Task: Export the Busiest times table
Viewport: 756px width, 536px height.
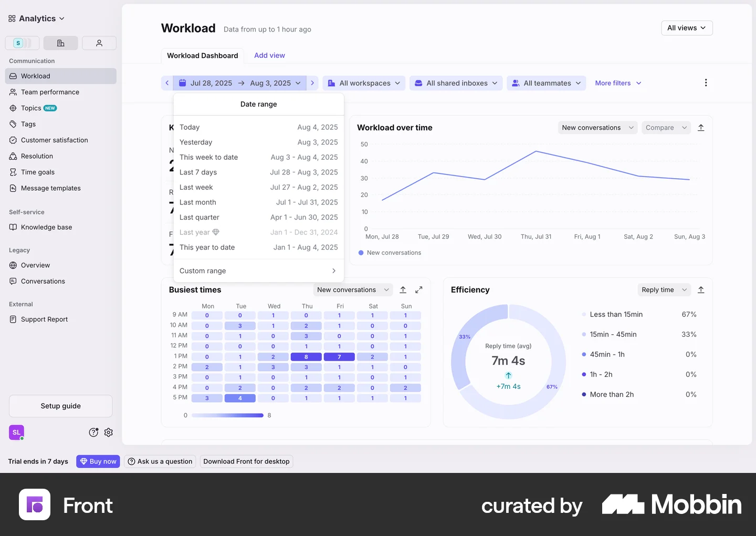Action: pyautogui.click(x=403, y=290)
